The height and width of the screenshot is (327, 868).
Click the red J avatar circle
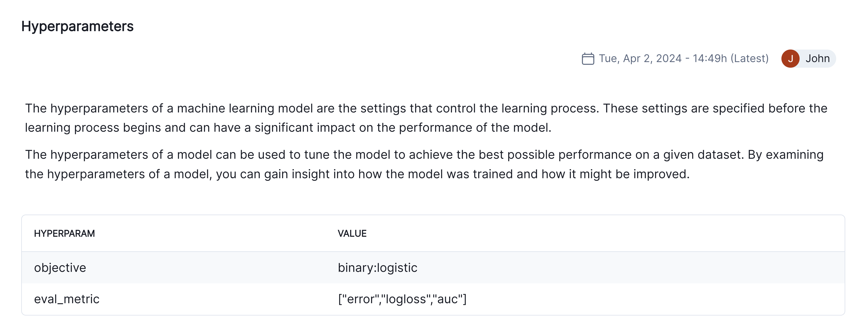tap(790, 59)
